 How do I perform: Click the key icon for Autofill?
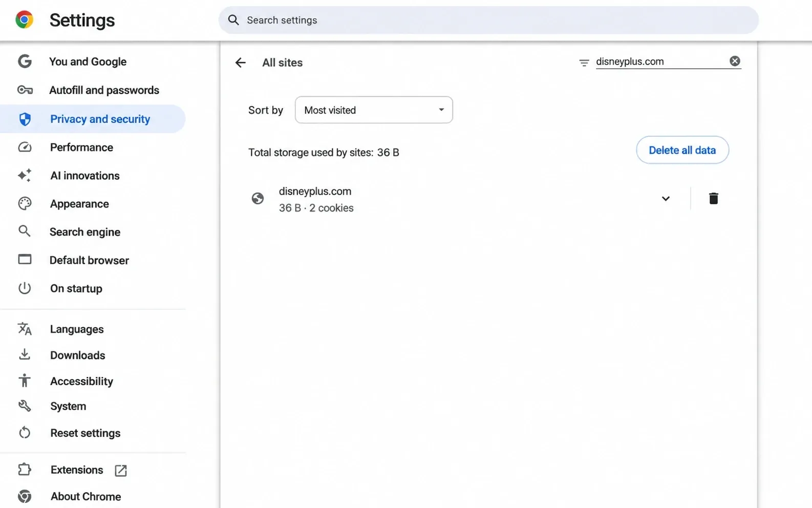click(x=25, y=90)
